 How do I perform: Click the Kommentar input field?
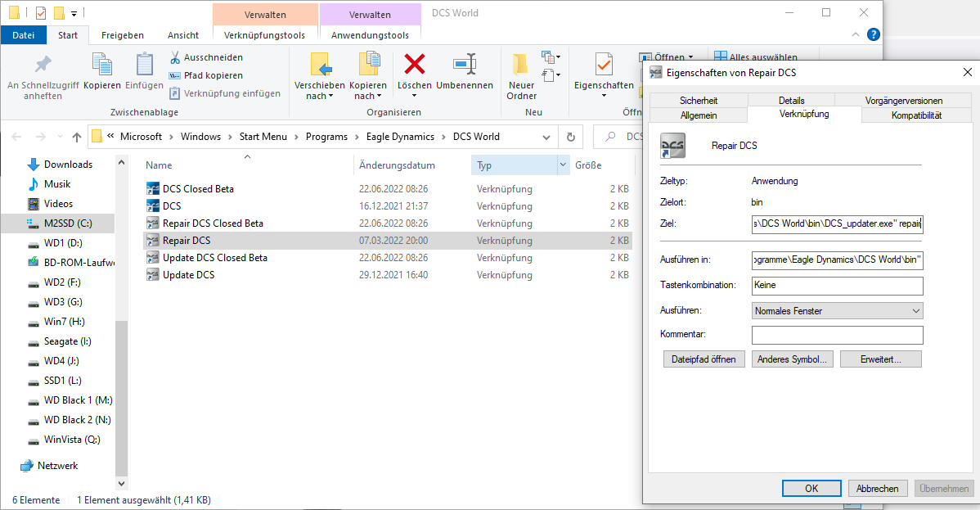pyautogui.click(x=838, y=335)
